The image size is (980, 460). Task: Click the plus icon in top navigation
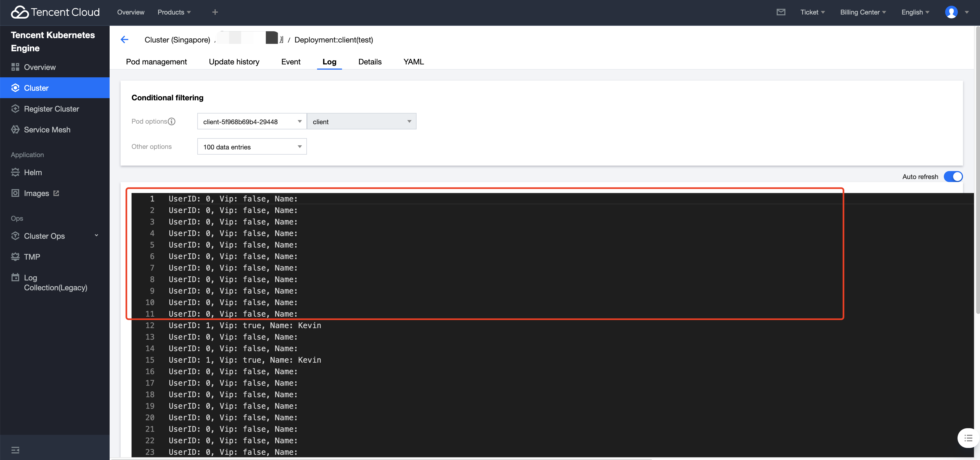coord(215,12)
